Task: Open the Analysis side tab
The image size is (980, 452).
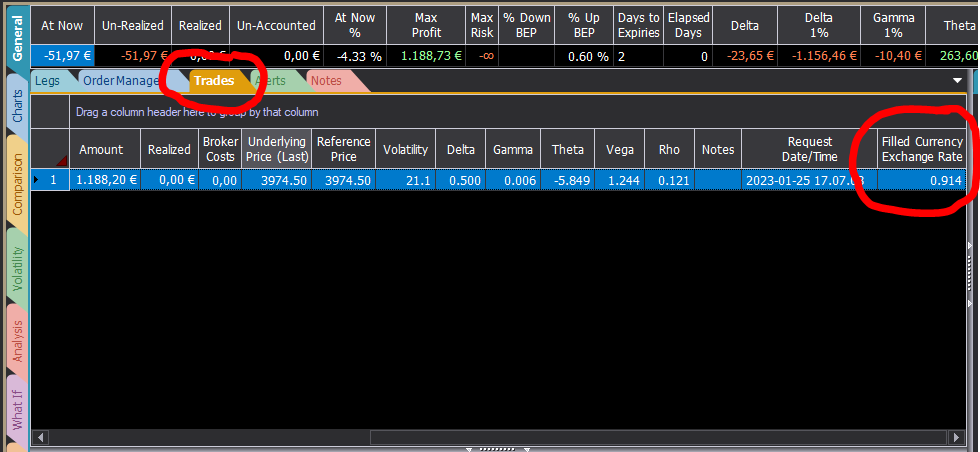Action: (18, 341)
